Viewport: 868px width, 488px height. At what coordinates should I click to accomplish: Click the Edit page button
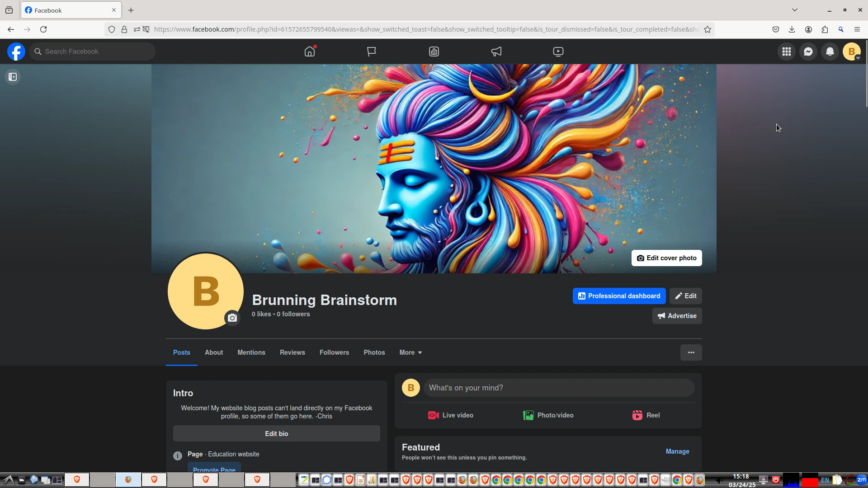(x=686, y=296)
